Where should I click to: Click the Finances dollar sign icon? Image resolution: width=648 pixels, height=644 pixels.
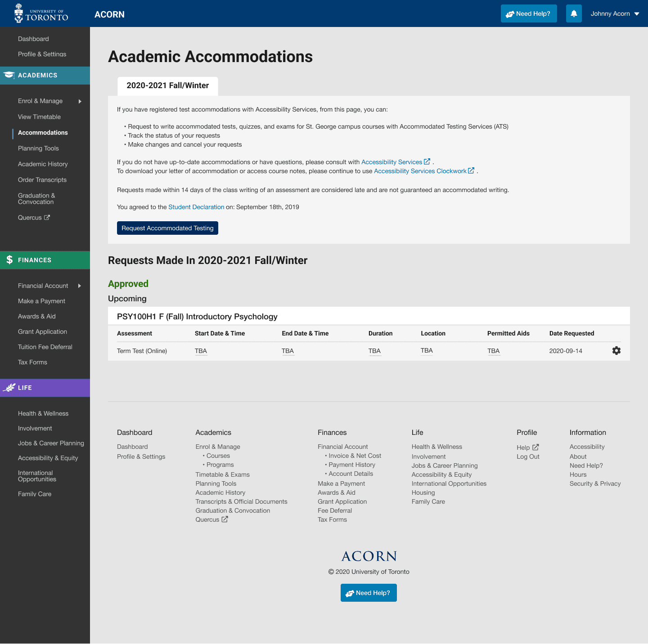9,260
